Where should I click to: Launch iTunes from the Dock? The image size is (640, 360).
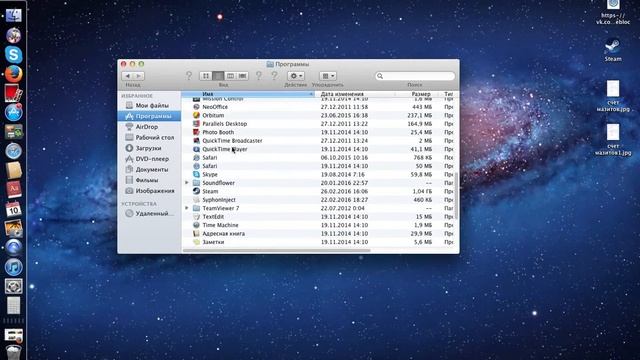13,267
